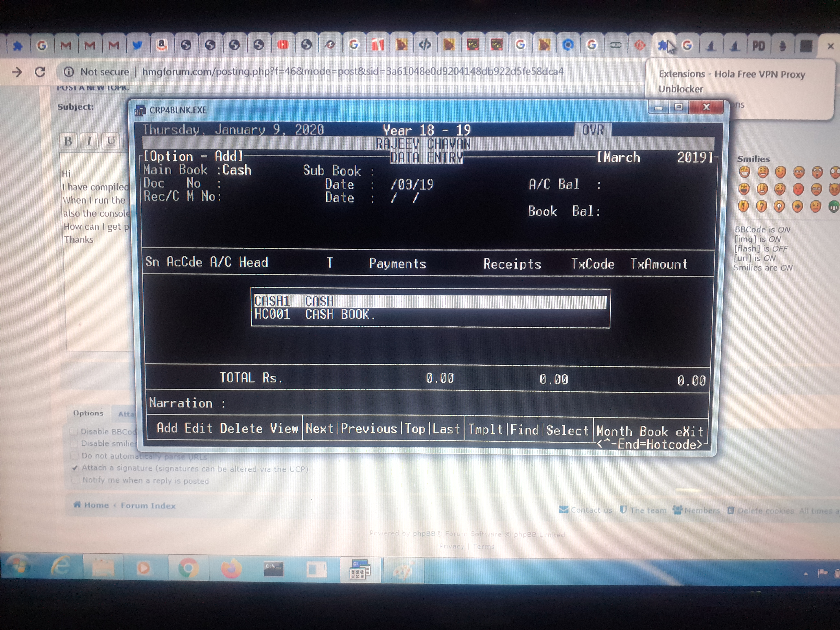Open the Forum Index link
This screenshot has width=840, height=630.
(x=148, y=506)
